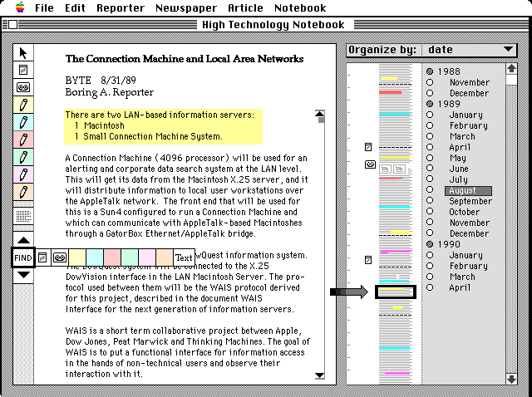Viewport: 532px width, 397px height.
Task: Select March 1989 radio button
Action: [430, 136]
